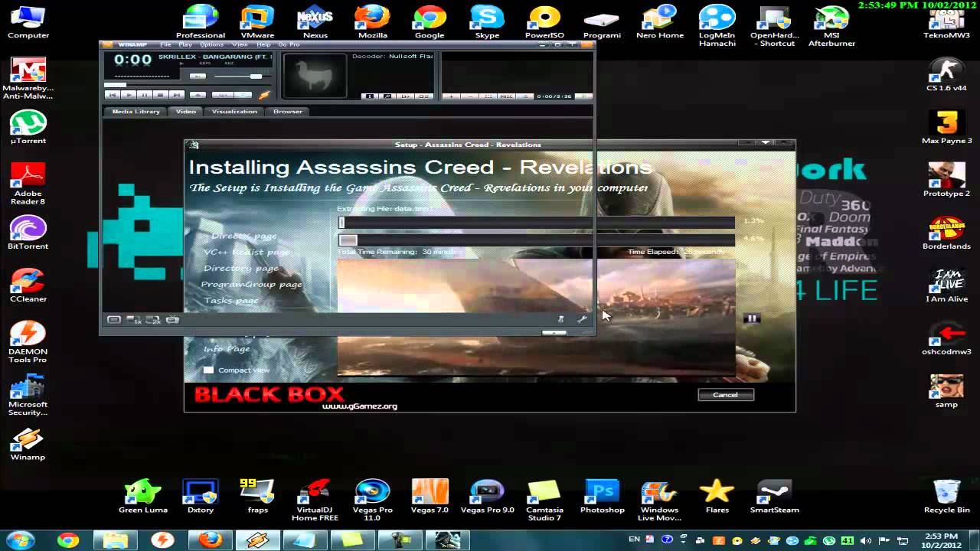Click Go Pro in Winamp menu bar
980x551 pixels.
pos(289,44)
